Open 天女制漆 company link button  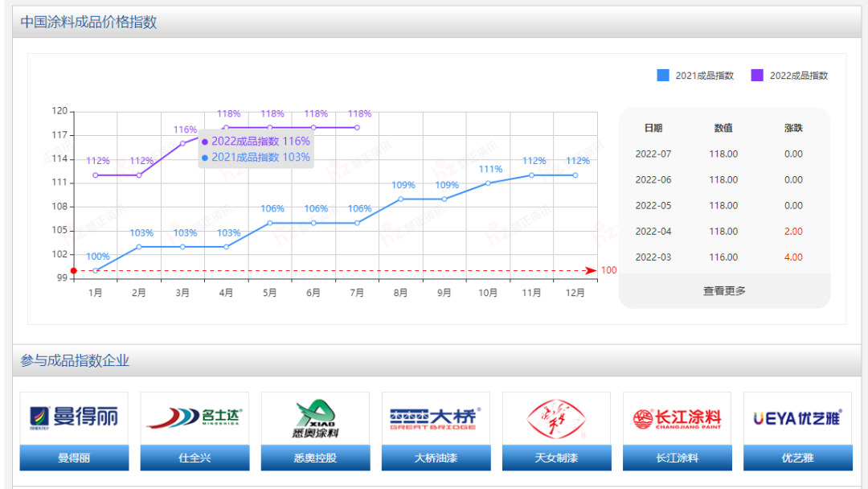(x=556, y=458)
